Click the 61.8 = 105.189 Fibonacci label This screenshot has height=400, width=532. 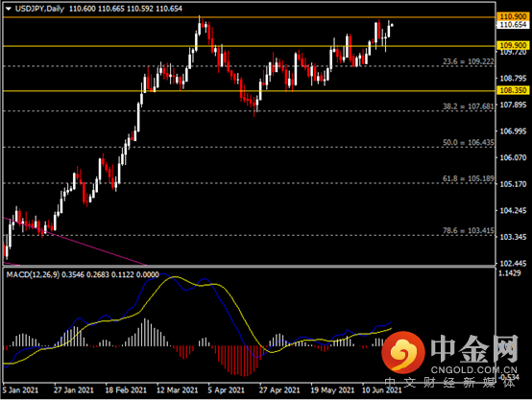point(469,178)
